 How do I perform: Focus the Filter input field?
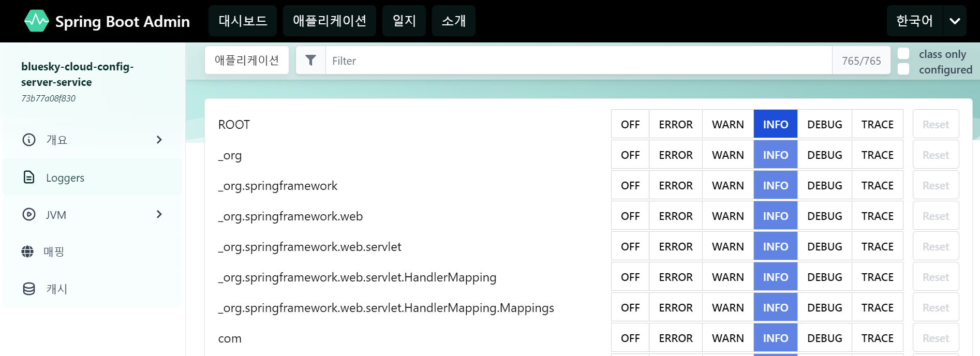coord(578,61)
